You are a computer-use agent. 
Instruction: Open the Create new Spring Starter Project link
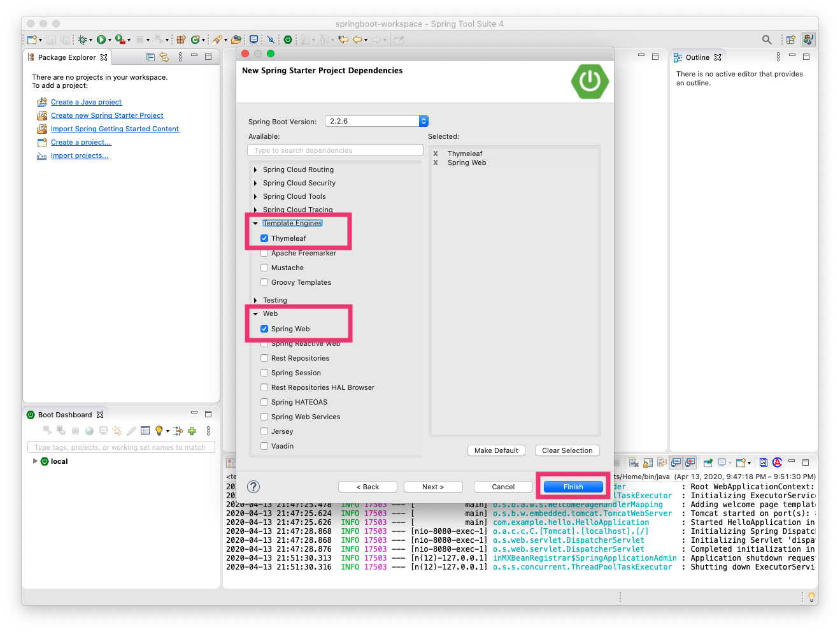[x=106, y=115]
